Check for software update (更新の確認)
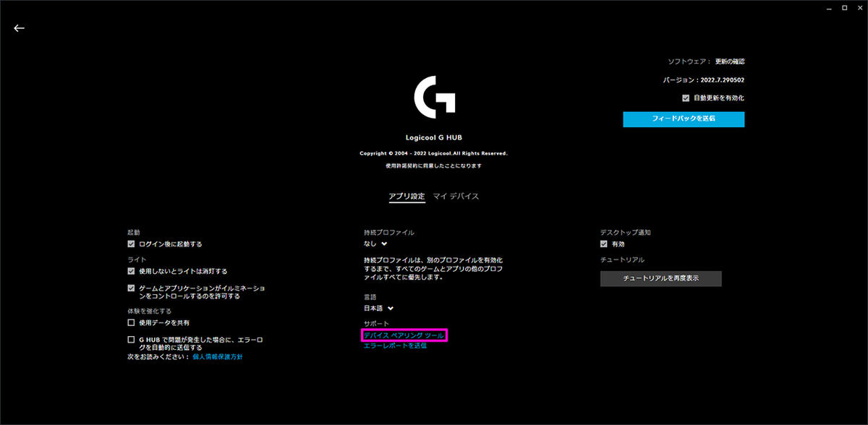Viewport: 868px width, 425px height. (730, 62)
